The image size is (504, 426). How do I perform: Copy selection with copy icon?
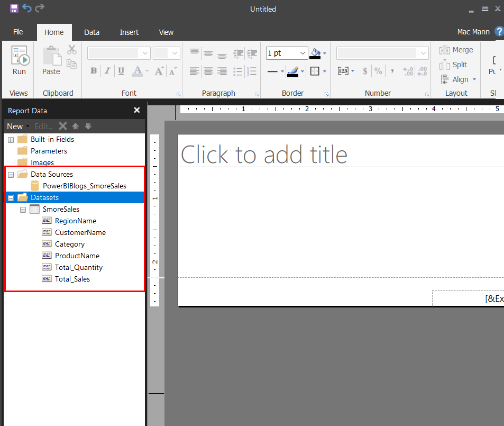pos(71,64)
